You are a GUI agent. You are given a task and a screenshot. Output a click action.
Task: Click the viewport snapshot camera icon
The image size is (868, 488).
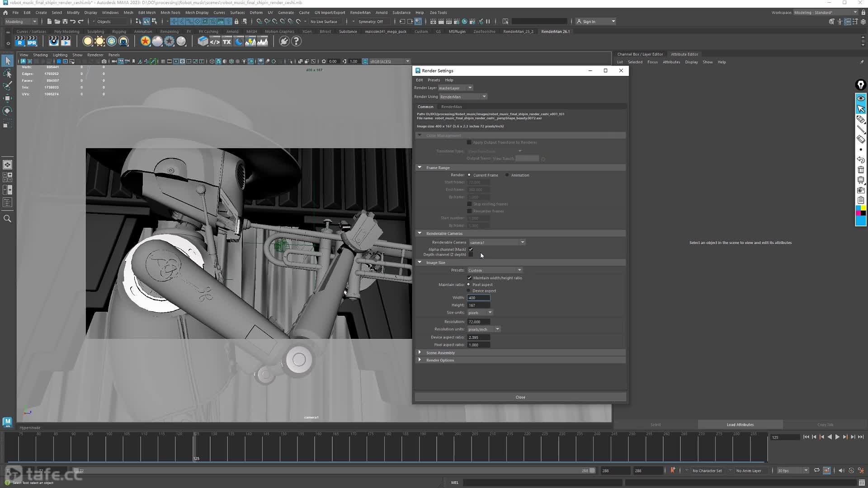[104, 61]
